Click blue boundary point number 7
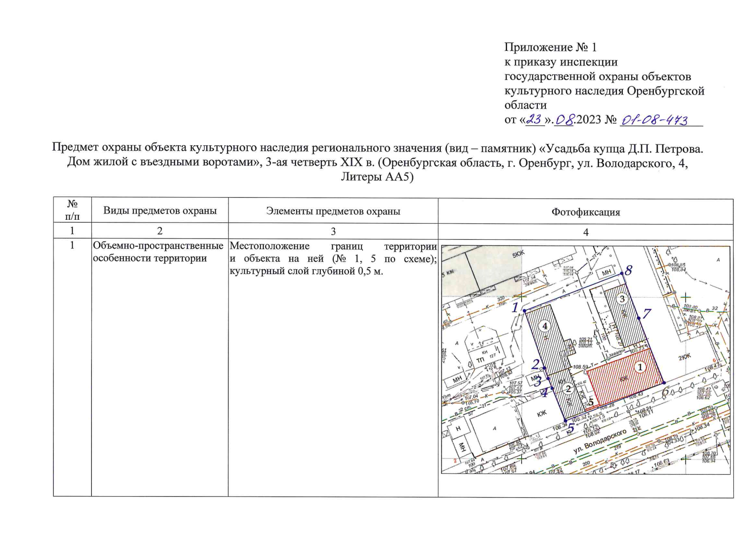756x535 pixels. pos(646,313)
